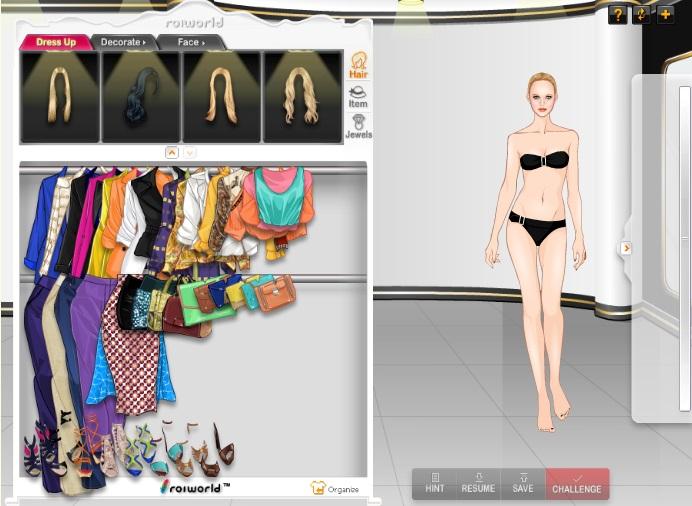Image resolution: width=692 pixels, height=506 pixels.
Task: Open the Jewels category
Action: (357, 127)
